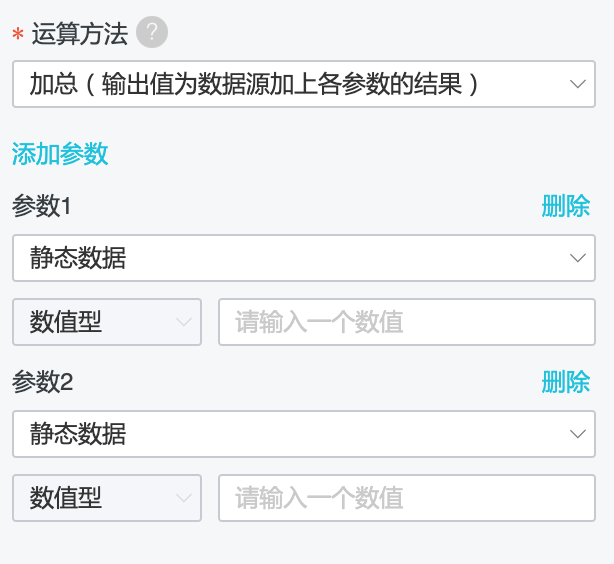Open the 运算方法 加总 dropdown
Screen dimensions: 614x564
pyautogui.click(x=304, y=84)
